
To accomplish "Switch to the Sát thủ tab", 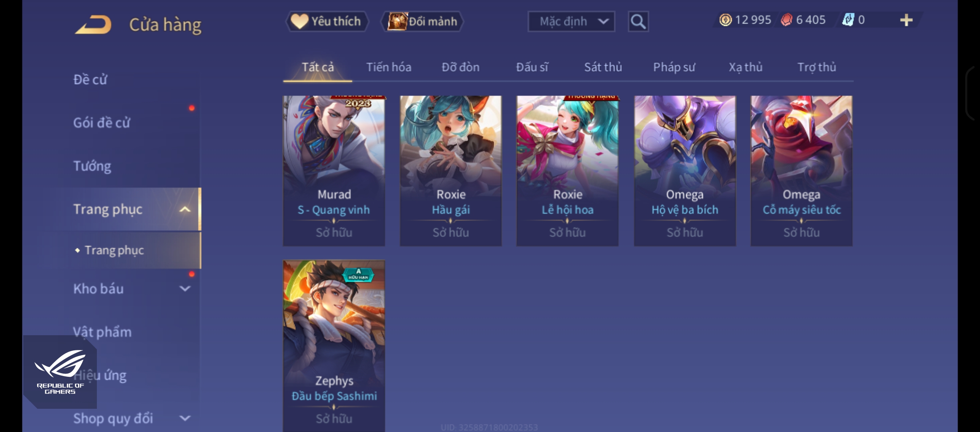I will [x=603, y=67].
